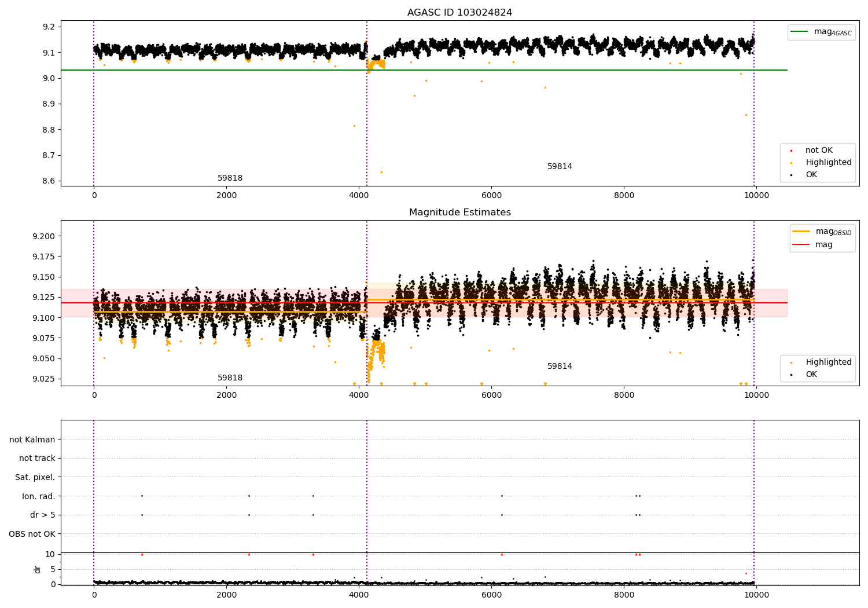Click 'OK' entry in the top plot legend
Screen dimensions: 868x608
coord(811,175)
